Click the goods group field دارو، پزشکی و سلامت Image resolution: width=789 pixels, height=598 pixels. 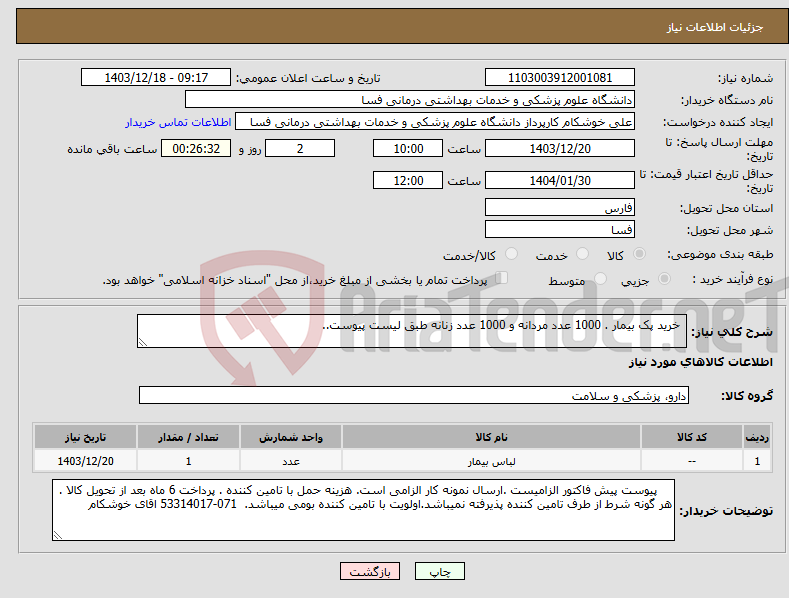pos(414,395)
